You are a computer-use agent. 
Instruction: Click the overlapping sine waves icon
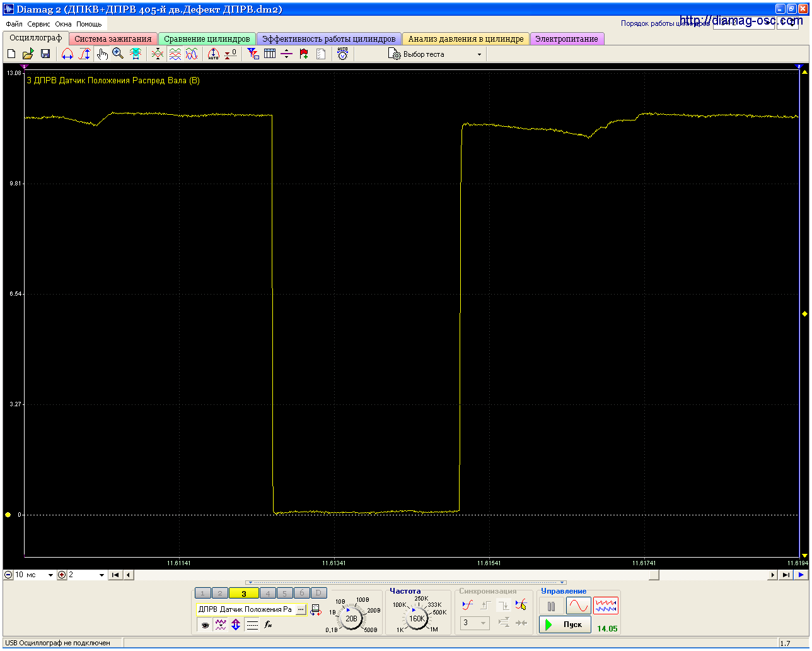[x=192, y=54]
